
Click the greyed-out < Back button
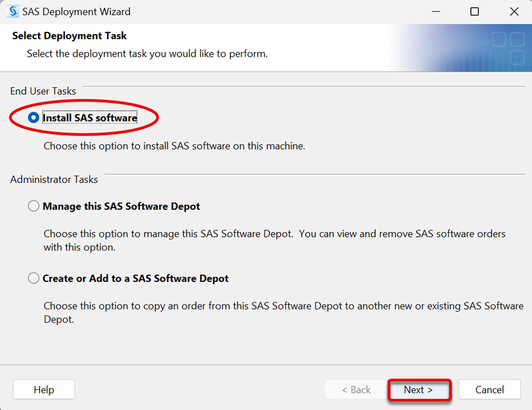tap(356, 389)
